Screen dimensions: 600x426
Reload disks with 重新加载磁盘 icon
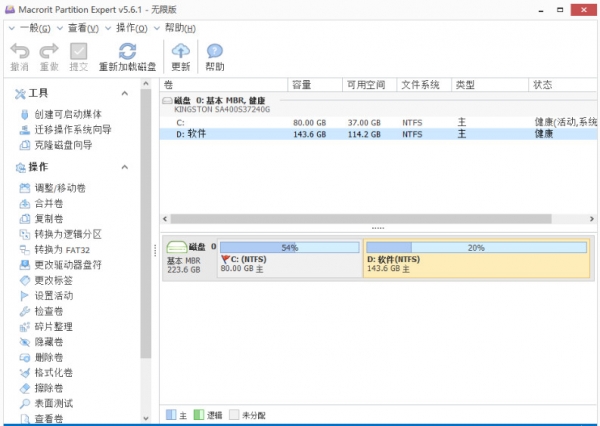(127, 51)
